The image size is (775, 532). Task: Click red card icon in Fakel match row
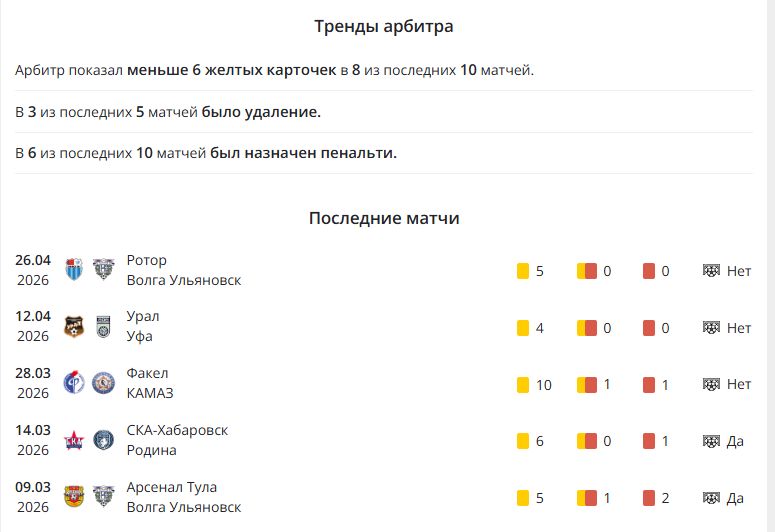(649, 384)
